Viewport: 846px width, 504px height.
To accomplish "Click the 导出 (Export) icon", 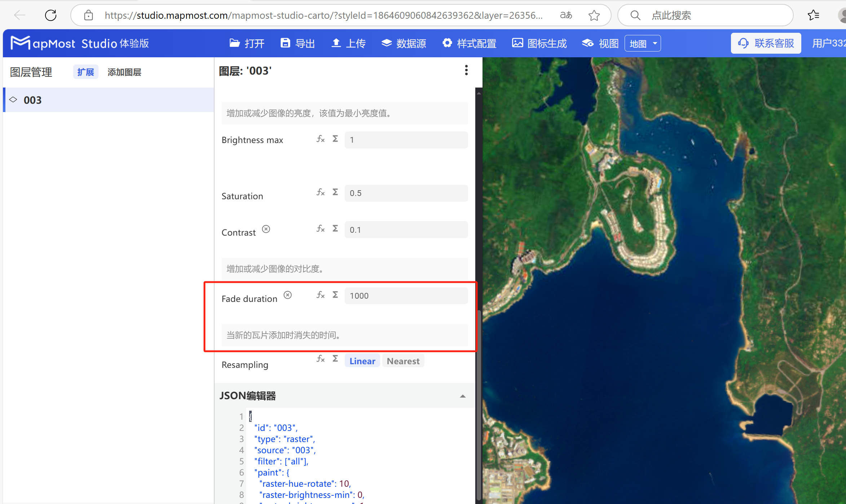I will 285,43.
